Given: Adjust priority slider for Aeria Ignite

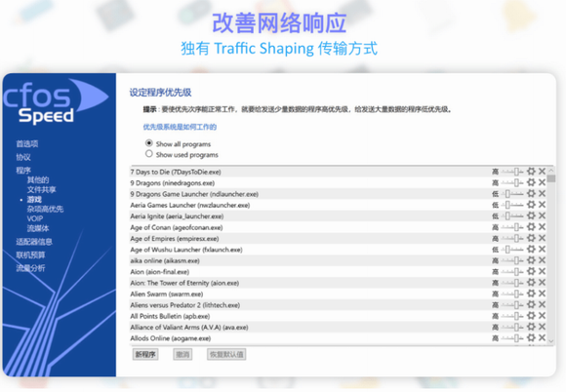Looking at the screenshot, I should [512, 216].
